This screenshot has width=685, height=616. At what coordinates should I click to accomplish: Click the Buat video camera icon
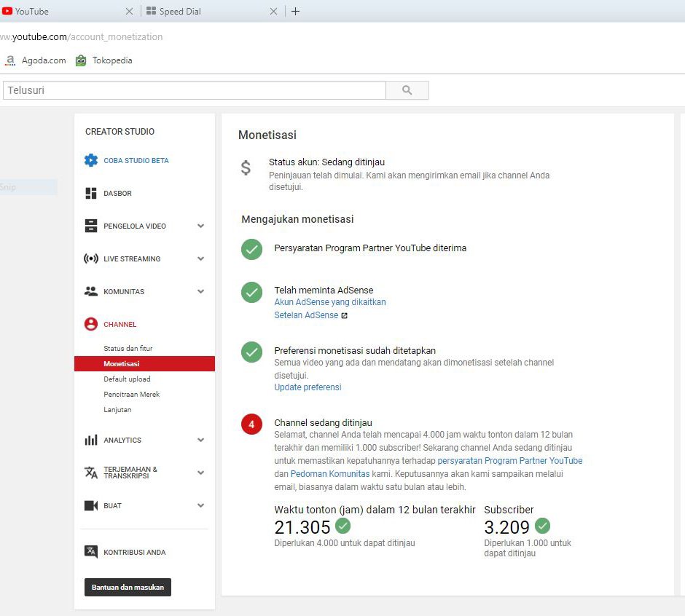point(91,505)
